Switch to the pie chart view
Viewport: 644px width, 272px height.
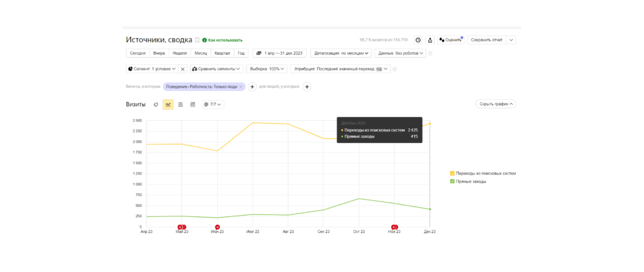pyautogui.click(x=156, y=104)
